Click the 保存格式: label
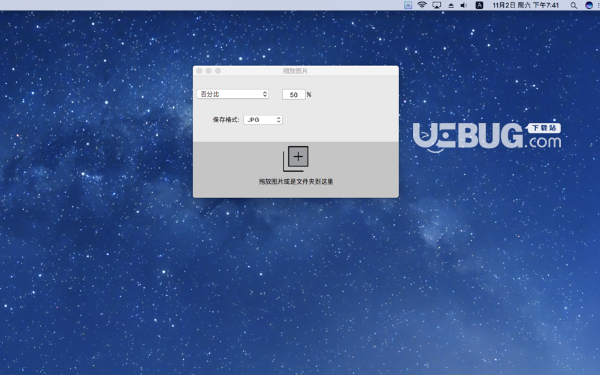600x375 pixels. click(x=226, y=120)
